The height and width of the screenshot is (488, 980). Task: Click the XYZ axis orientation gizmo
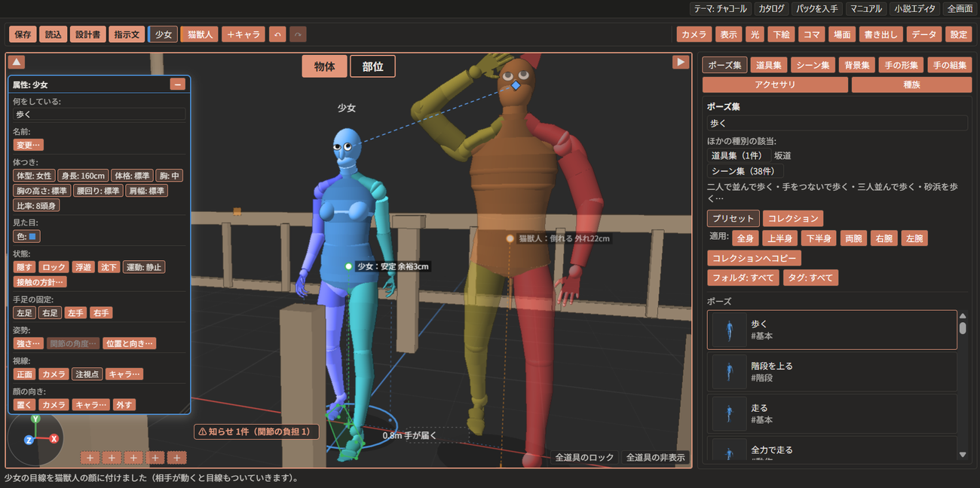(x=35, y=437)
